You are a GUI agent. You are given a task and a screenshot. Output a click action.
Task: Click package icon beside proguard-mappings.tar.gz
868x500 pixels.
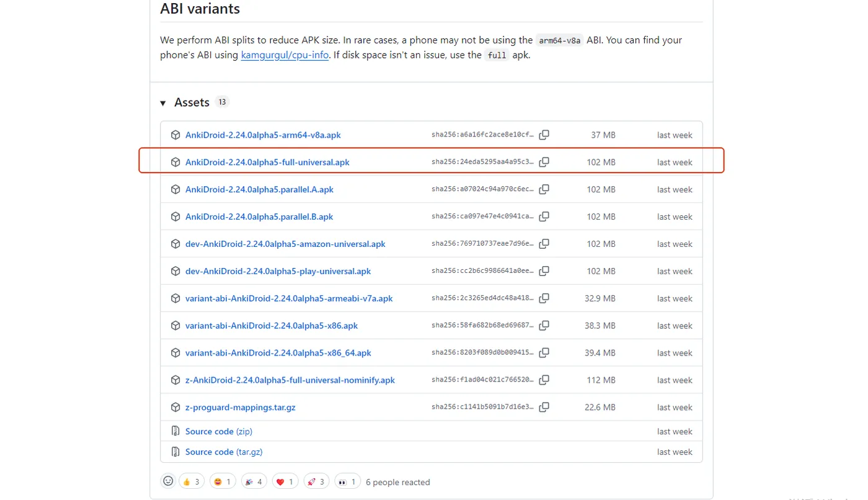(x=175, y=408)
